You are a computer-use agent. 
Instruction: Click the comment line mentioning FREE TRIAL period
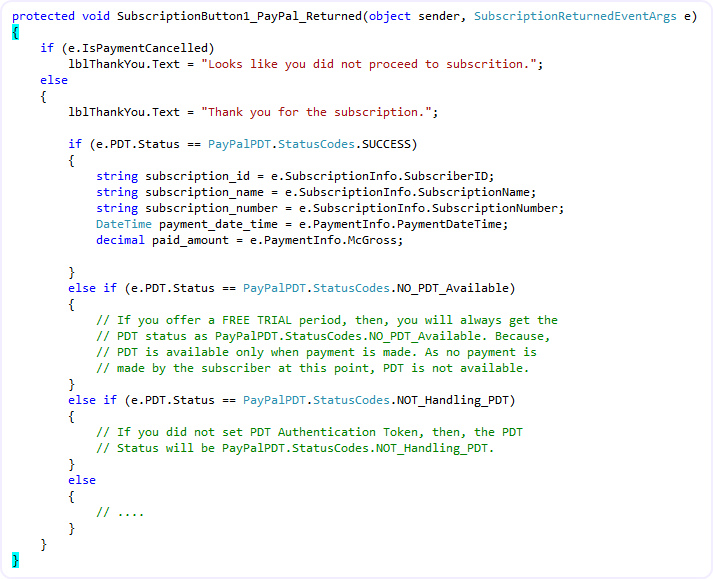pos(327,320)
